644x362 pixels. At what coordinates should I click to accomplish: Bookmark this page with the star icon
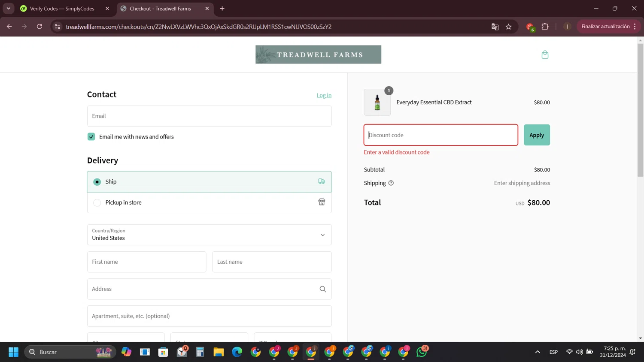tap(509, 27)
